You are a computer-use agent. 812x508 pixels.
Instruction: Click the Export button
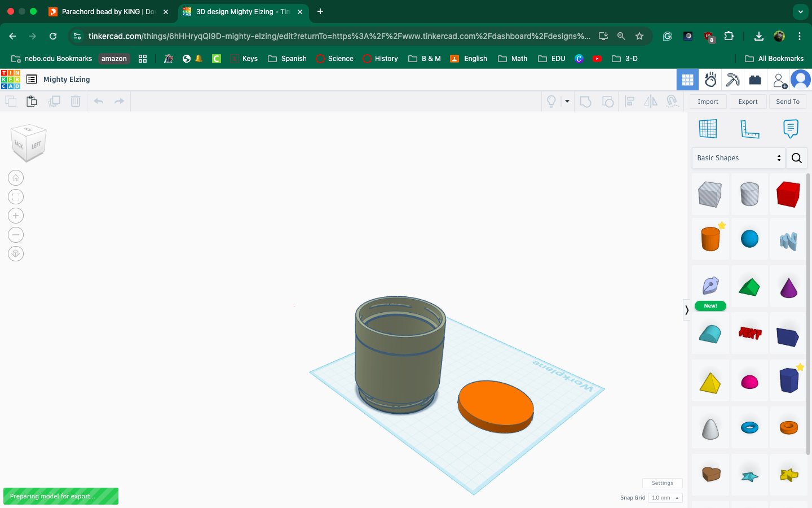pyautogui.click(x=748, y=102)
